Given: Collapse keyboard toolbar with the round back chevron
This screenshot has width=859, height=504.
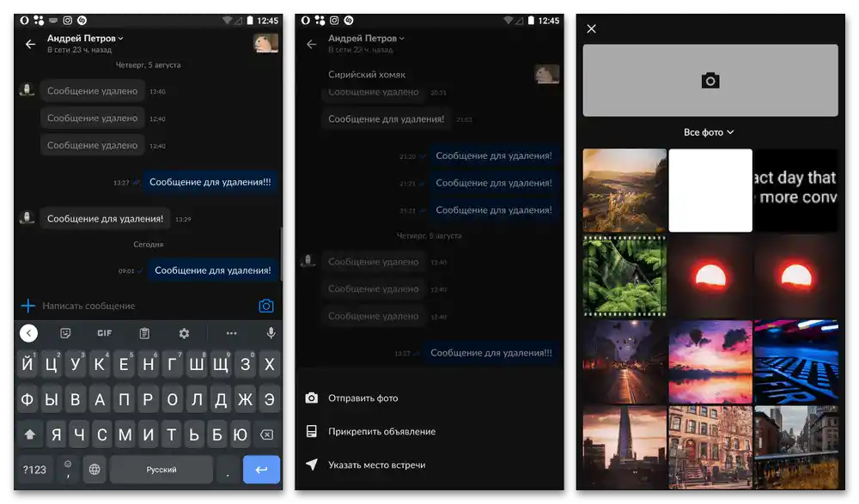Looking at the screenshot, I should click(28, 332).
